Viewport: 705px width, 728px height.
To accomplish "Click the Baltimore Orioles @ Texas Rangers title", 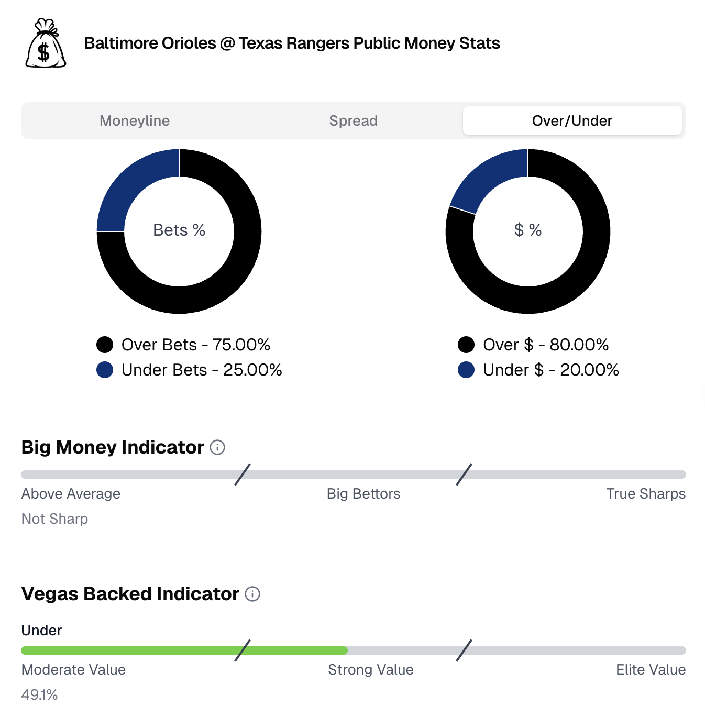I will [x=292, y=43].
